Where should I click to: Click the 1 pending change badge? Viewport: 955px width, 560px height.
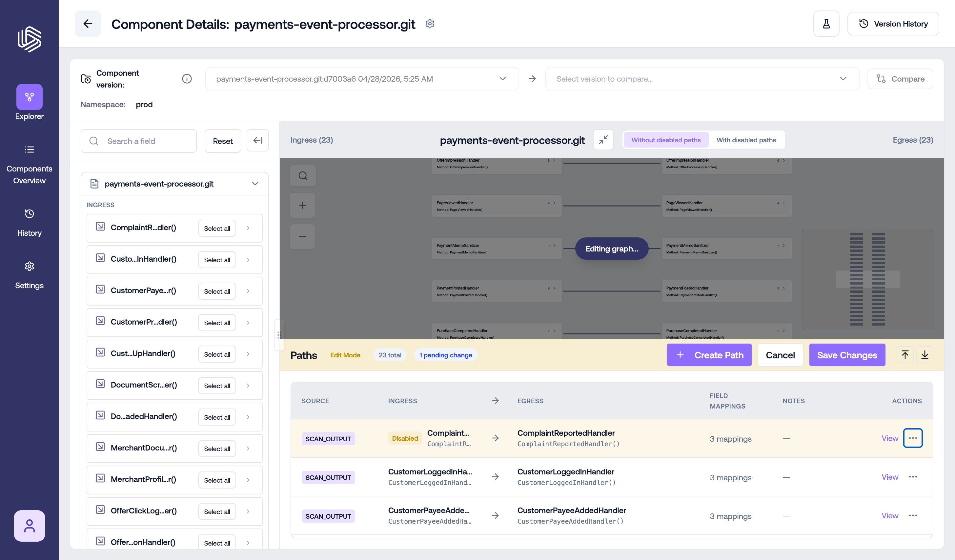click(445, 355)
